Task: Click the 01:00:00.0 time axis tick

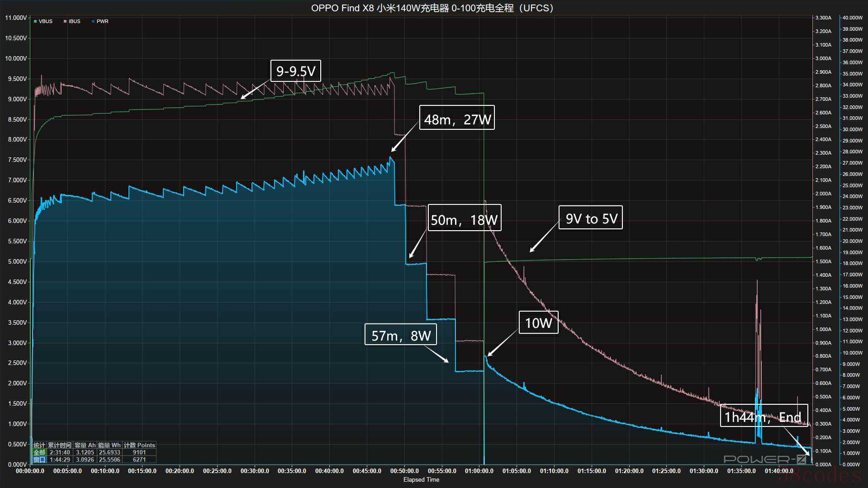Action: (x=479, y=471)
